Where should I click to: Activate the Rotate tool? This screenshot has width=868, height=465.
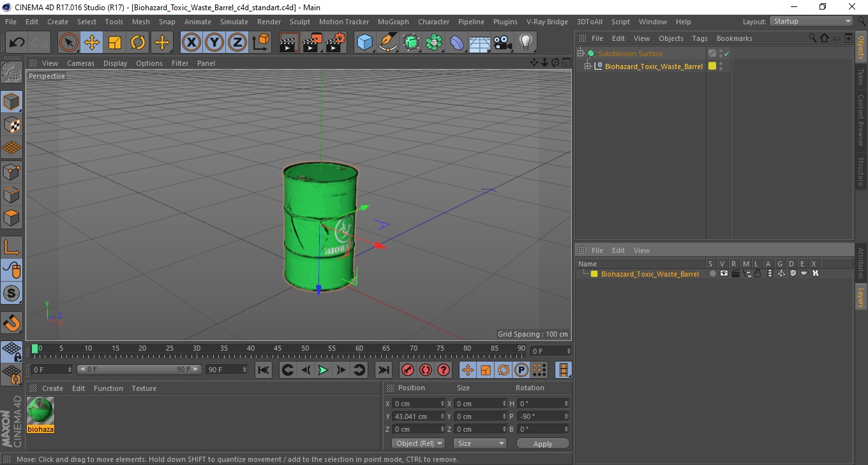point(138,43)
